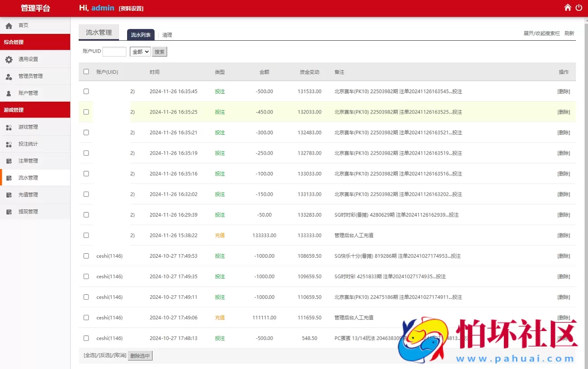Click the icon beside 游戏管理 sidebar item
This screenshot has height=369, width=588.
(x=9, y=128)
